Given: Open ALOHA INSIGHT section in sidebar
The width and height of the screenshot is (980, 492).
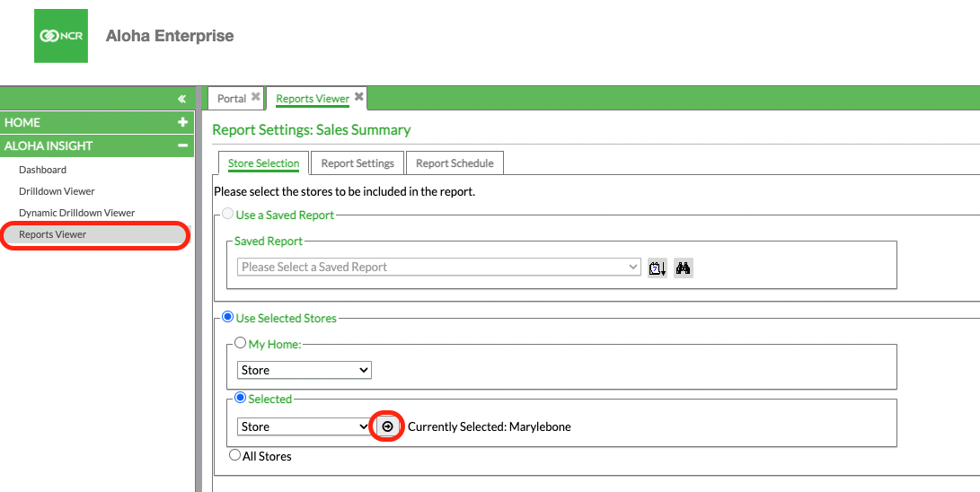Looking at the screenshot, I should (97, 145).
